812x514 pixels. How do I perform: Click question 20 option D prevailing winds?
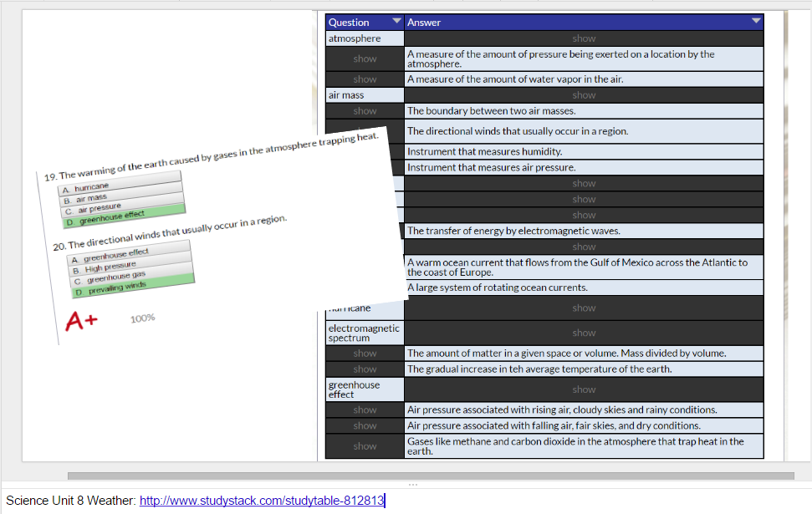[133, 286]
